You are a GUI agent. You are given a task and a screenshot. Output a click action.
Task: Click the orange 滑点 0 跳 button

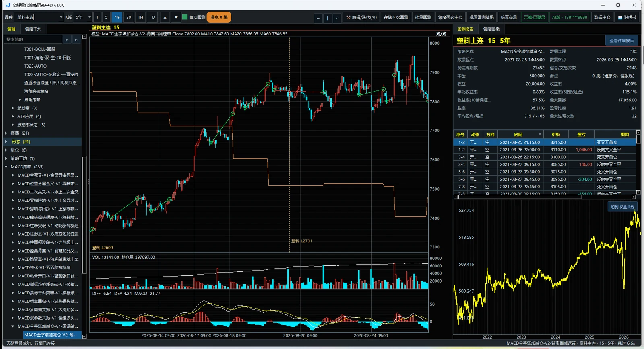point(219,17)
